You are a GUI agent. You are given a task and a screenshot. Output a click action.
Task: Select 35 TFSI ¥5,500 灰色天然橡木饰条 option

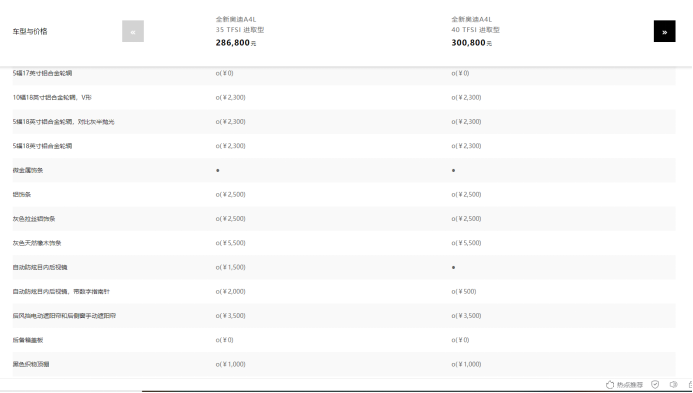click(230, 243)
